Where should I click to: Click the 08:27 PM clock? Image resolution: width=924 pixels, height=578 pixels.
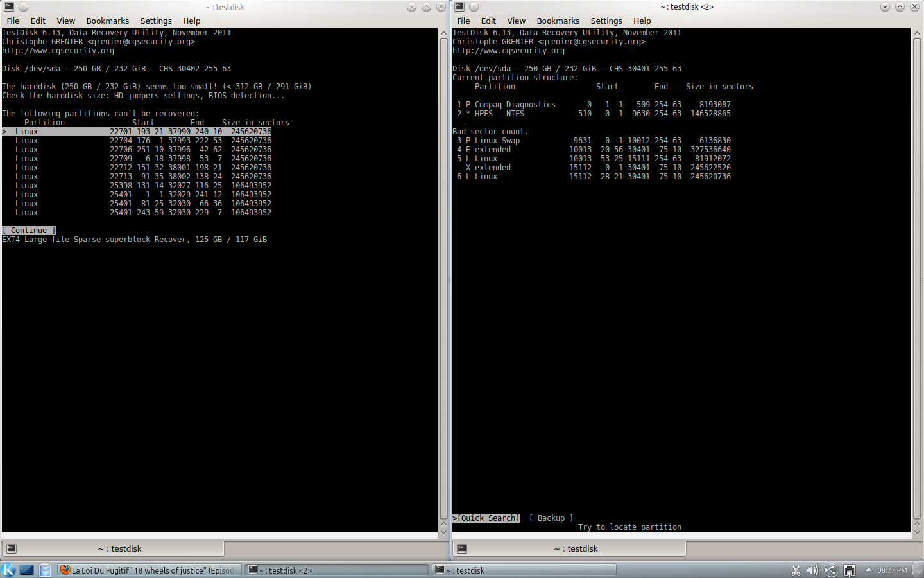(892, 570)
